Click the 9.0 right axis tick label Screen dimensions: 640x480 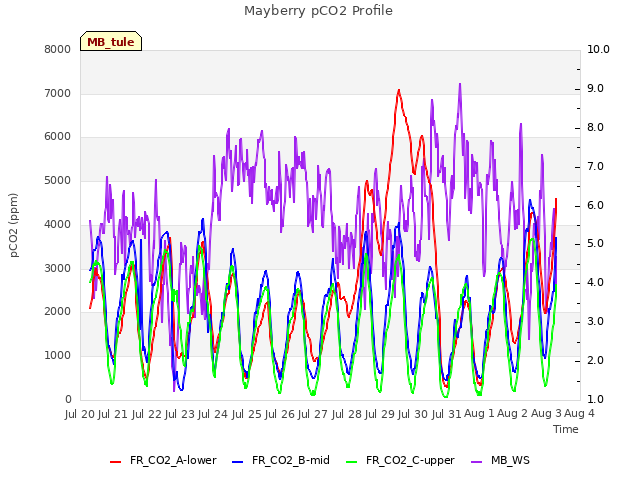coord(595,89)
